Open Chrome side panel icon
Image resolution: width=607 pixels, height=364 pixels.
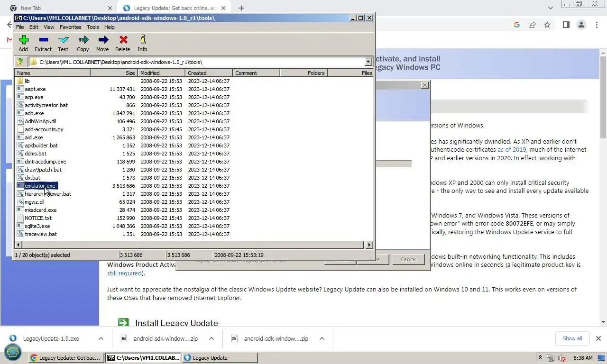(566, 25)
